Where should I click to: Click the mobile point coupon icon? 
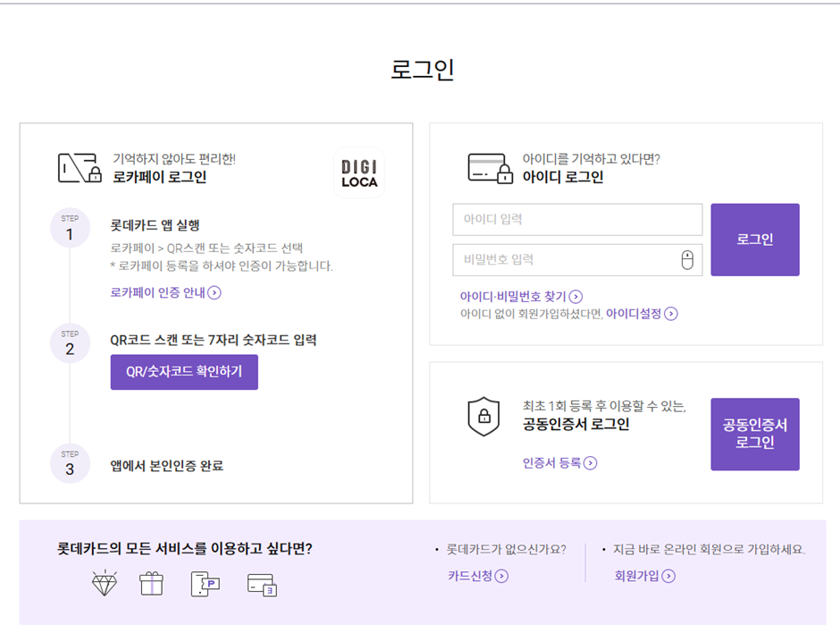tap(206, 584)
